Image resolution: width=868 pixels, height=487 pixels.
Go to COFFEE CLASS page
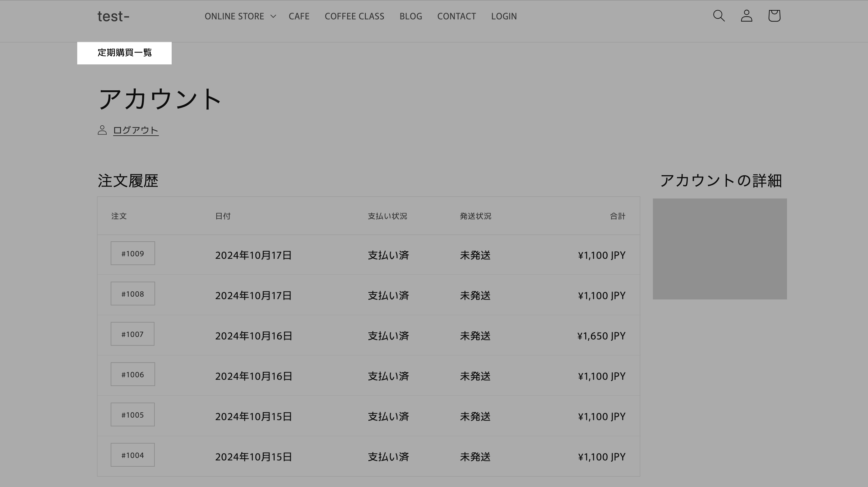(x=354, y=16)
